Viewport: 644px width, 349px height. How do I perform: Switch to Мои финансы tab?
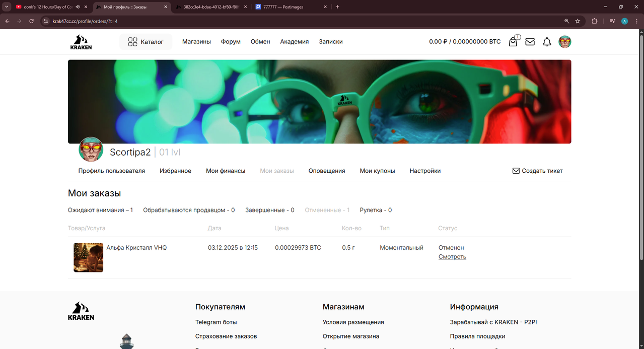[226, 171]
